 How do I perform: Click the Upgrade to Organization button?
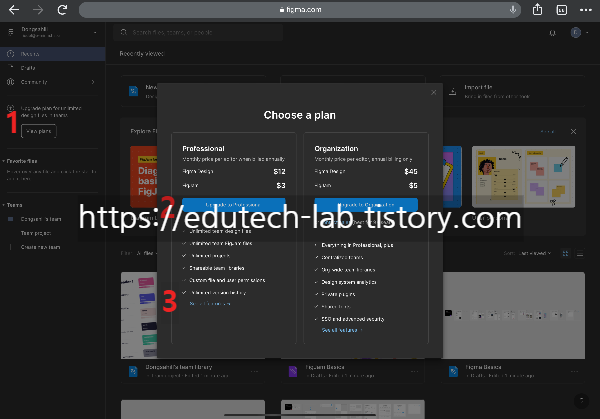(x=366, y=205)
